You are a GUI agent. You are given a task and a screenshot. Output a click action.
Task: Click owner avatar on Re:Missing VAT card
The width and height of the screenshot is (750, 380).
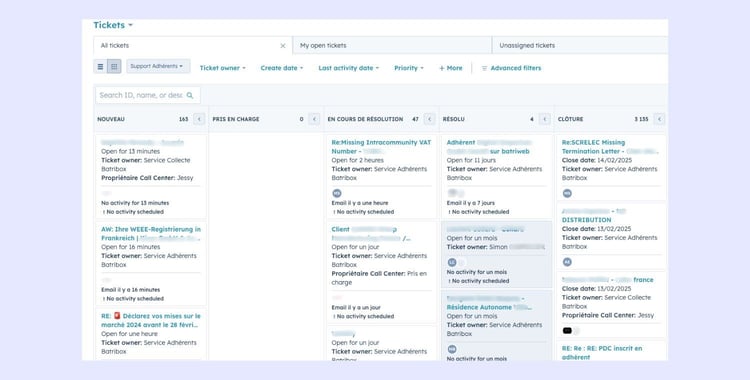[337, 193]
